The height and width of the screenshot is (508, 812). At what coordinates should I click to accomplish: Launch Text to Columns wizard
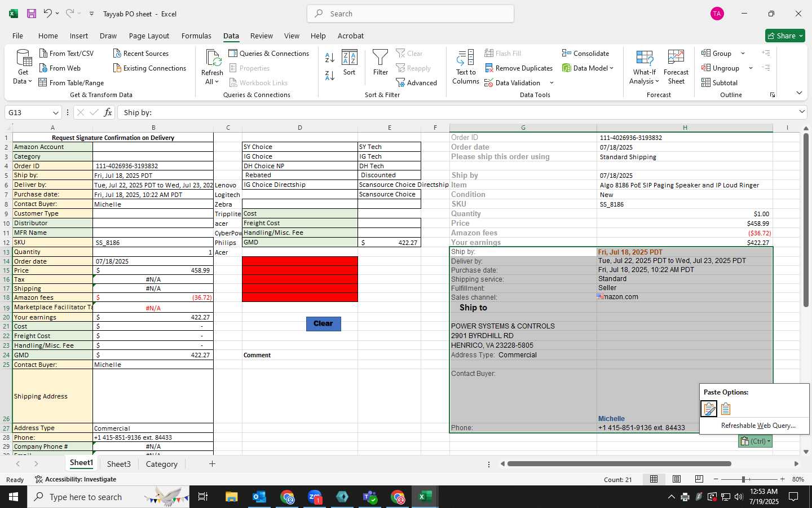tap(466, 67)
